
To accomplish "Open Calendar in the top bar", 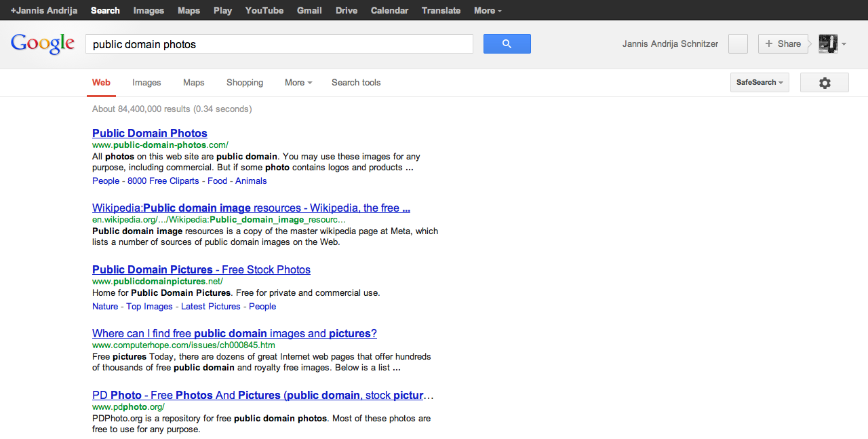I will tap(389, 10).
